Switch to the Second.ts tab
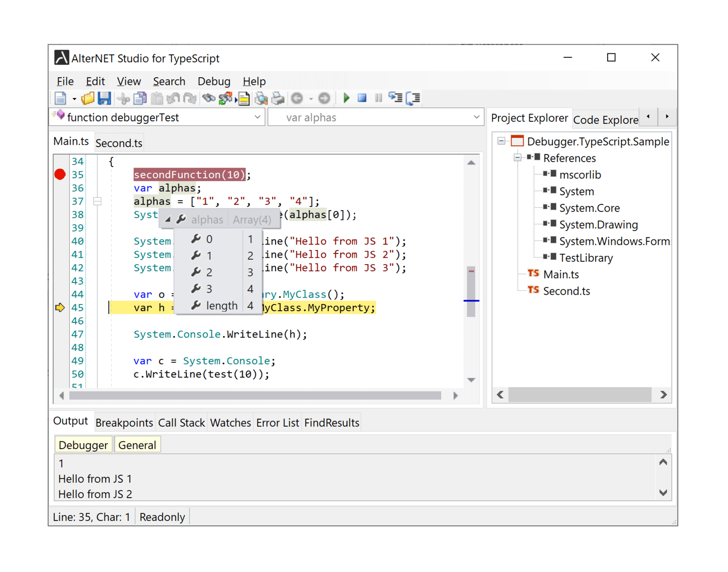This screenshot has height=572, width=728. (119, 142)
